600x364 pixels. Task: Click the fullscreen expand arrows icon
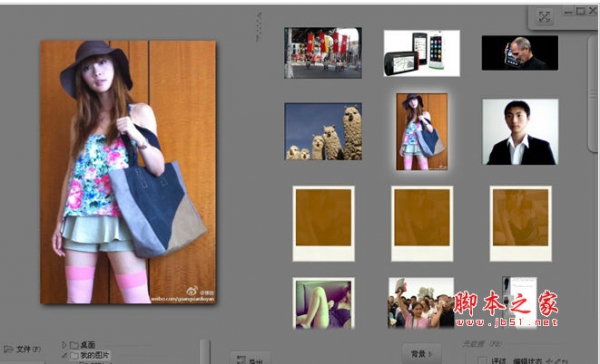click(x=544, y=16)
